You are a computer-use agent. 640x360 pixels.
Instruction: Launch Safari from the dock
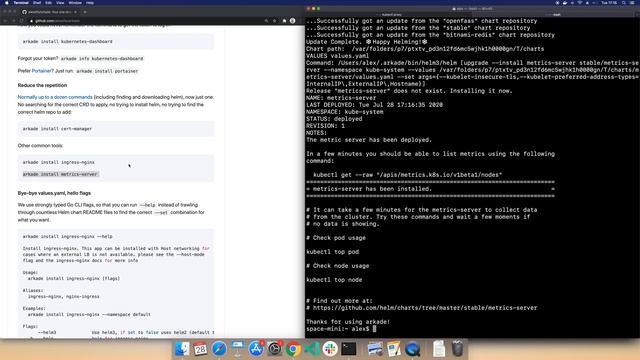pyautogui.click(x=219, y=349)
